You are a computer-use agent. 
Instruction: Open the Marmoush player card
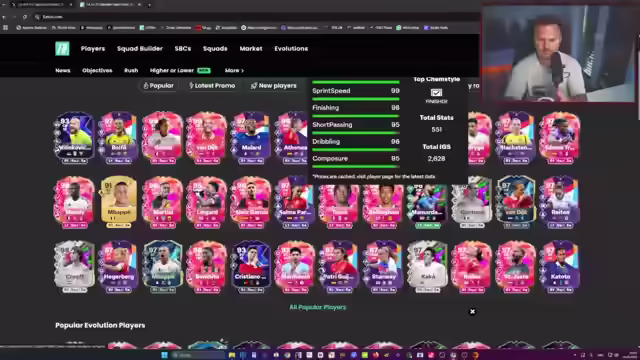[x=295, y=267]
